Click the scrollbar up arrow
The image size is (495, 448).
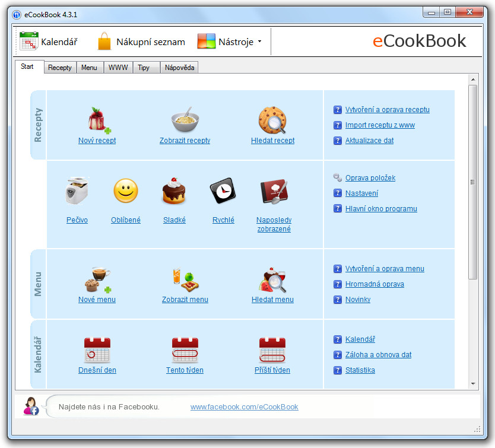(x=472, y=80)
